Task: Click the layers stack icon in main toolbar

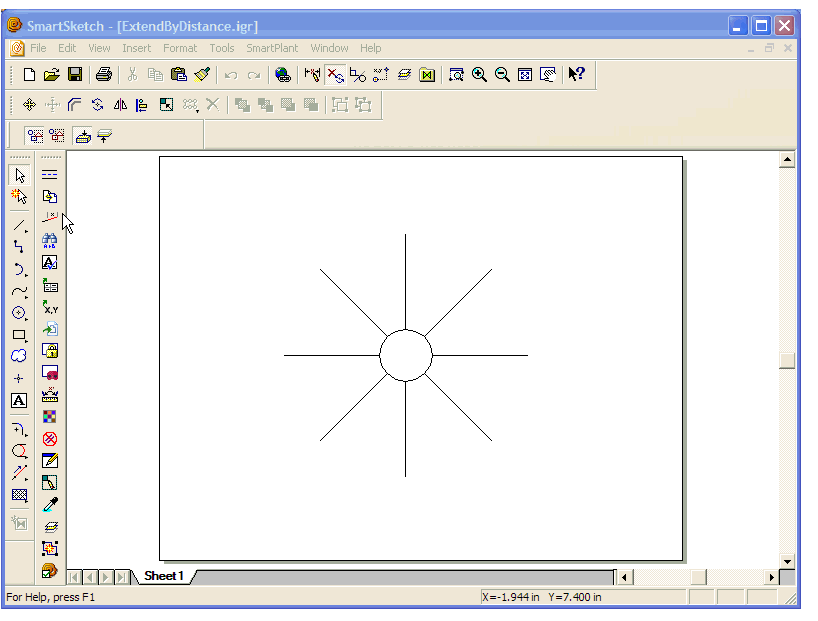Action: pyautogui.click(x=404, y=75)
